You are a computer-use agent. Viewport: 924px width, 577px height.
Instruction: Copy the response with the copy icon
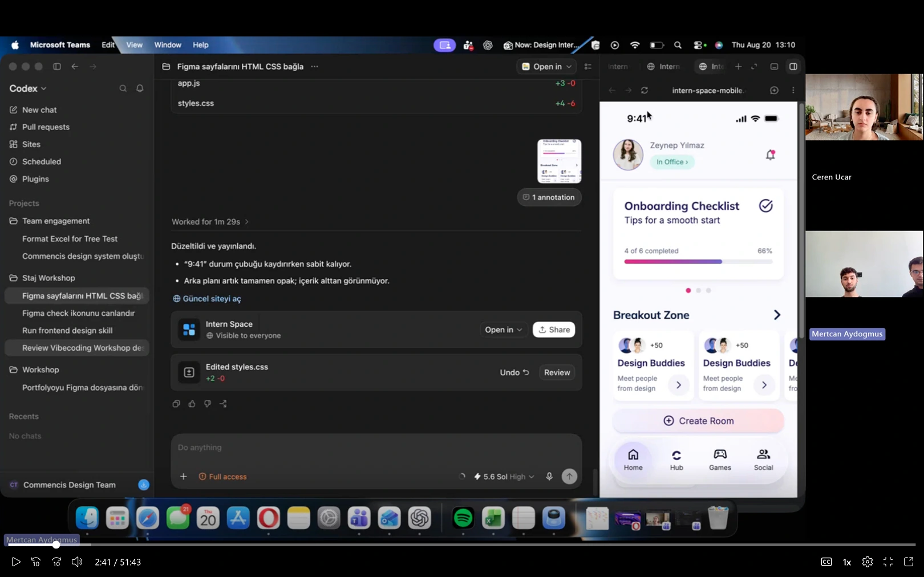click(176, 404)
